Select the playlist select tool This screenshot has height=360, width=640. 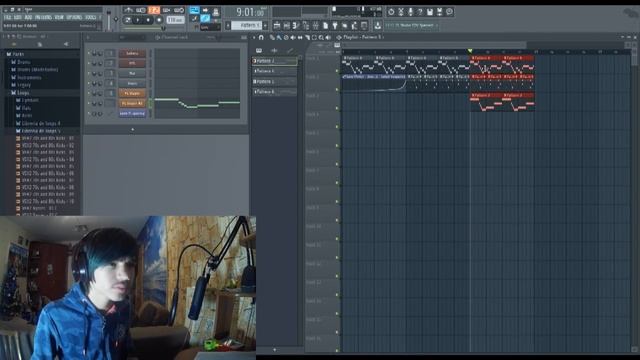click(314, 38)
